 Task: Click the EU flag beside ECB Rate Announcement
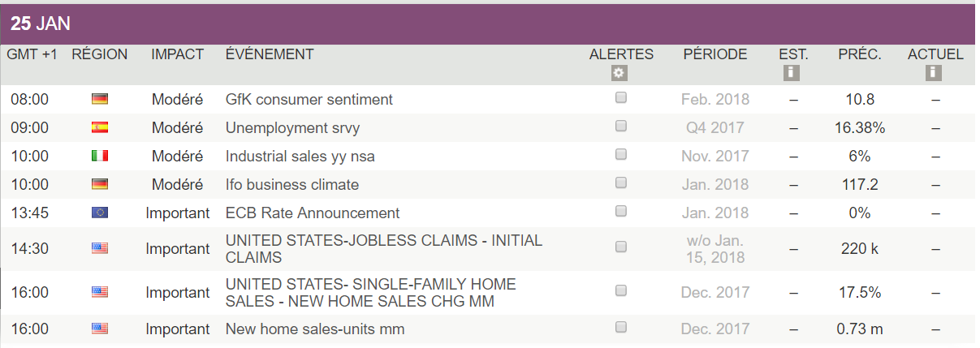[100, 213]
